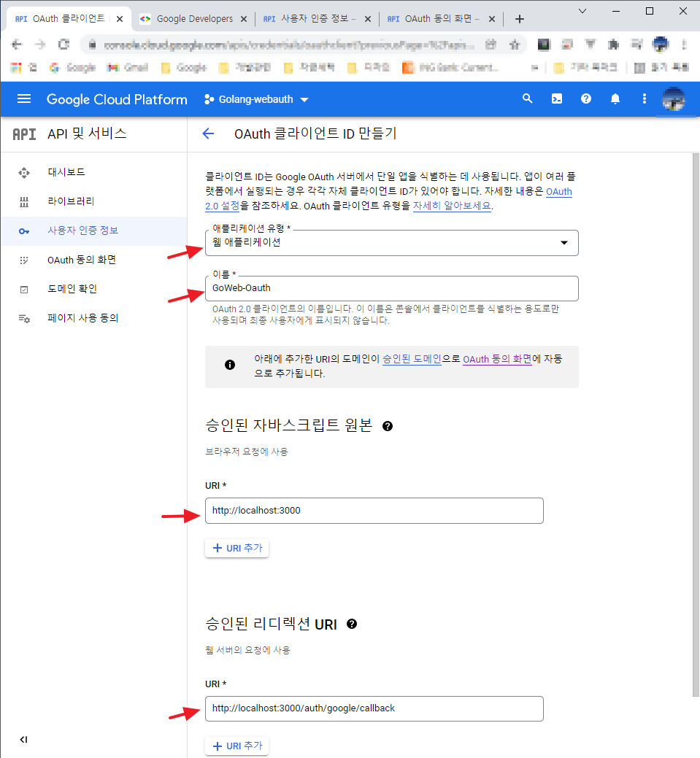The width and height of the screenshot is (700, 758).
Task: Open the help question mark icon in header
Action: (x=586, y=98)
